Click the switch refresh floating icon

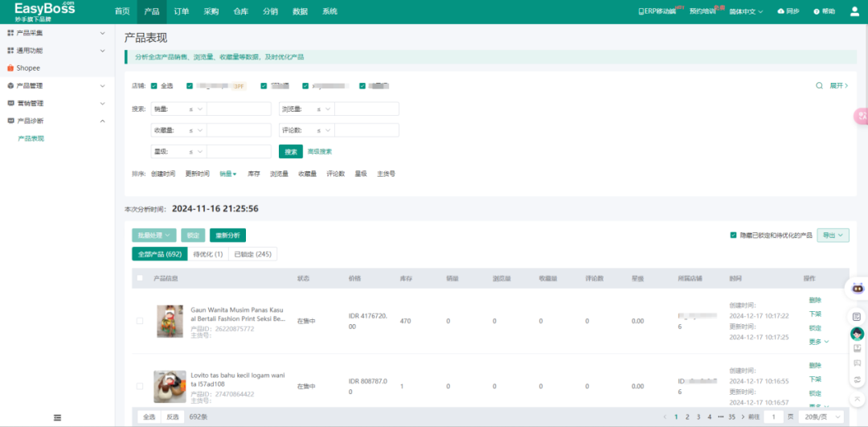[x=857, y=380]
